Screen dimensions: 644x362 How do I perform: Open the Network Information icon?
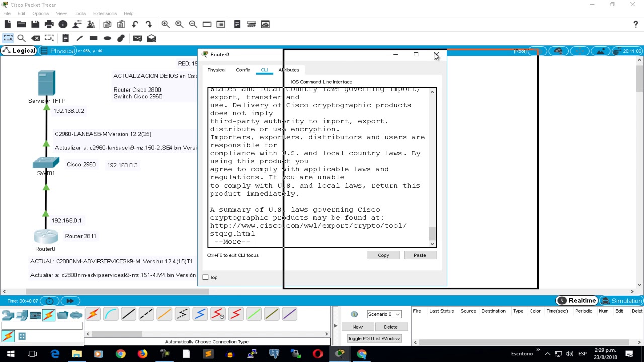tap(63, 24)
